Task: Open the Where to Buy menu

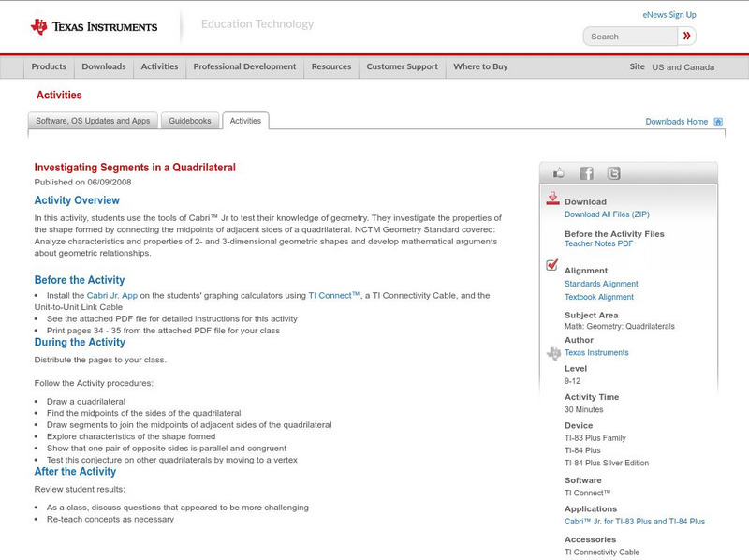Action: click(480, 66)
